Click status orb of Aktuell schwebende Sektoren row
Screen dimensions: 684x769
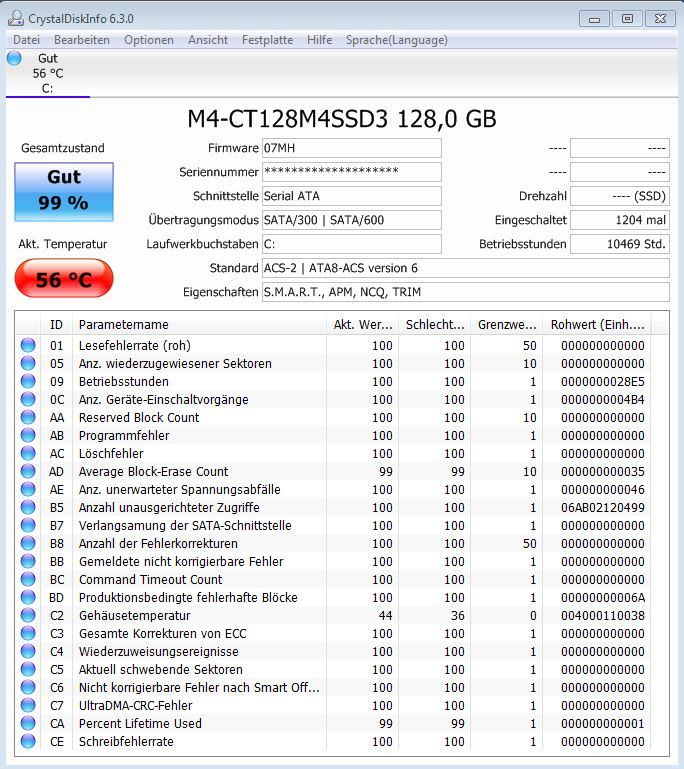point(28,669)
